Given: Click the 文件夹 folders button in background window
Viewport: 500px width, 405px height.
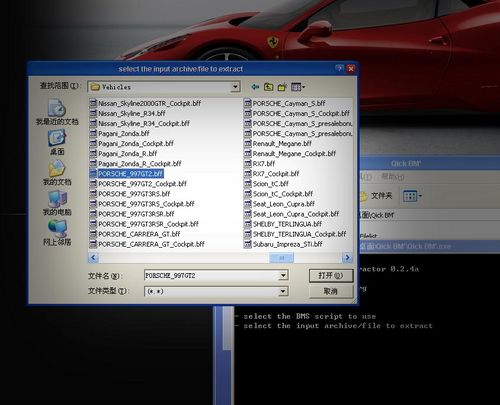Looking at the screenshot, I should tap(377, 196).
